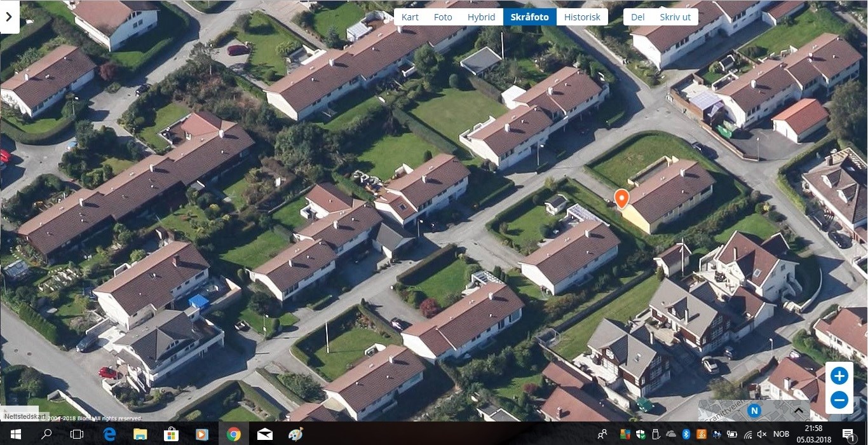Open the left side panel arrow
Viewport: 868px width, 445px height.
(x=9, y=17)
